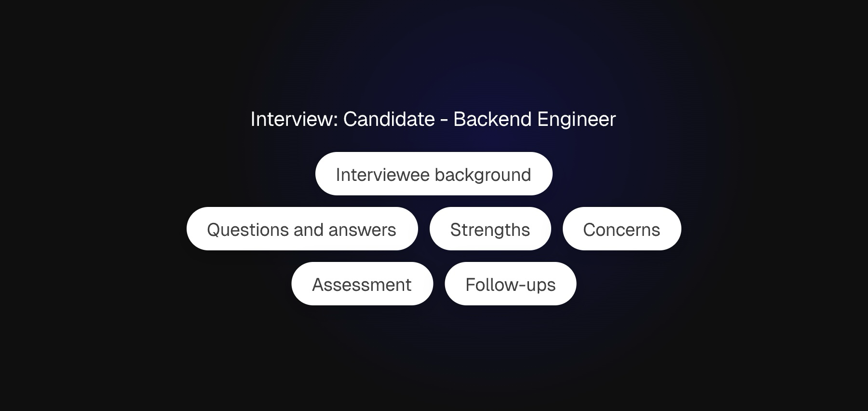The image size is (868, 411).
Task: Activate the Assessment tag
Action: pos(362,284)
